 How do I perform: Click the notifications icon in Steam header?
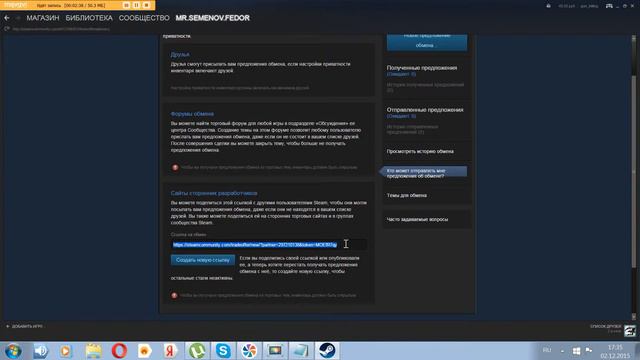click(x=548, y=6)
